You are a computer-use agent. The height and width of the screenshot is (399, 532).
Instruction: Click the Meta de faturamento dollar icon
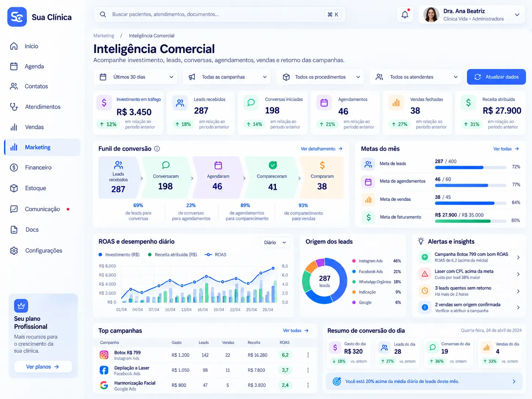(368, 217)
